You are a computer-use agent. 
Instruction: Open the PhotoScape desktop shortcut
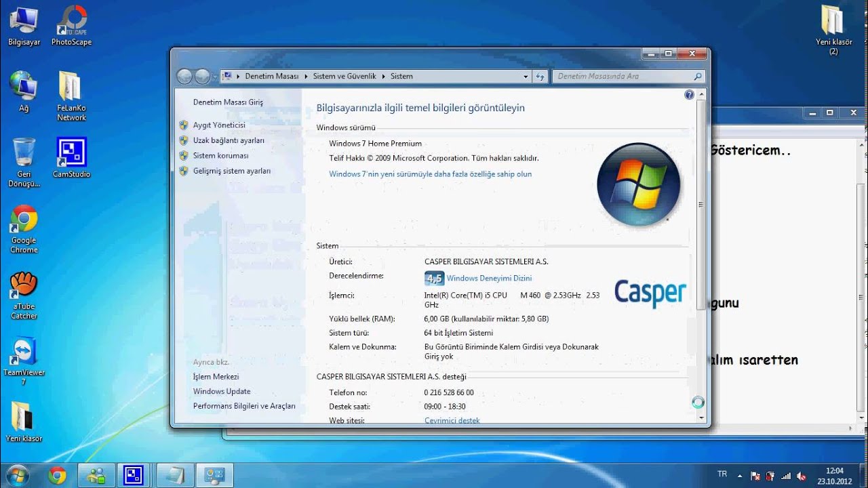[71, 26]
